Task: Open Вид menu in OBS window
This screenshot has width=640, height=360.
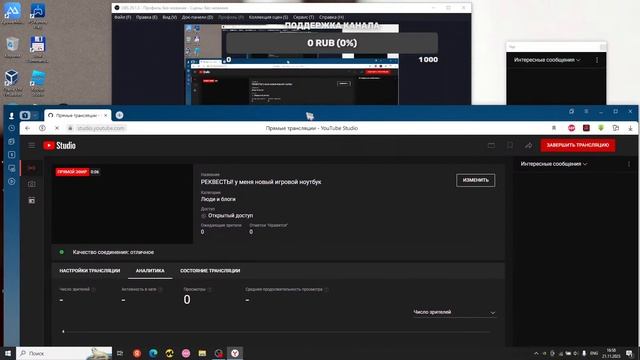Action: [x=169, y=17]
